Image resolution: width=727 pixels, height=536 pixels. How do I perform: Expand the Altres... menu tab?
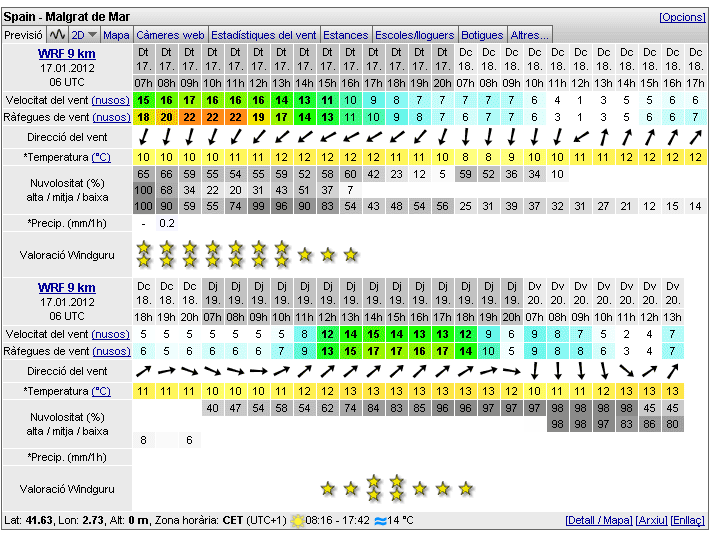(x=529, y=35)
